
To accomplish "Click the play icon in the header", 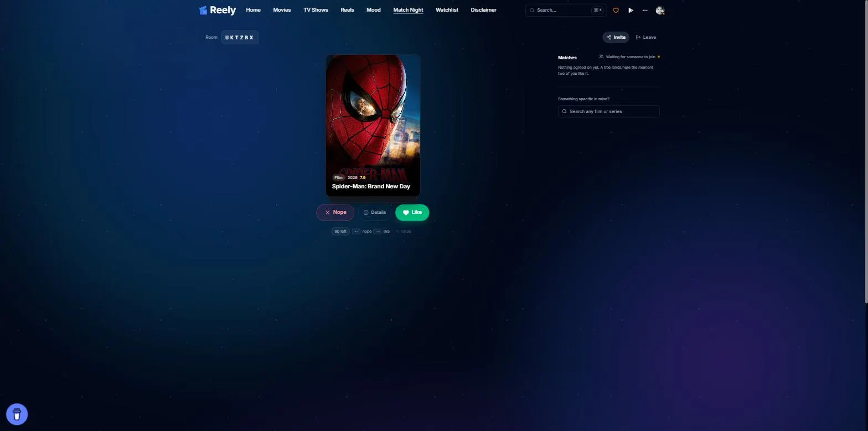I will [x=631, y=10].
